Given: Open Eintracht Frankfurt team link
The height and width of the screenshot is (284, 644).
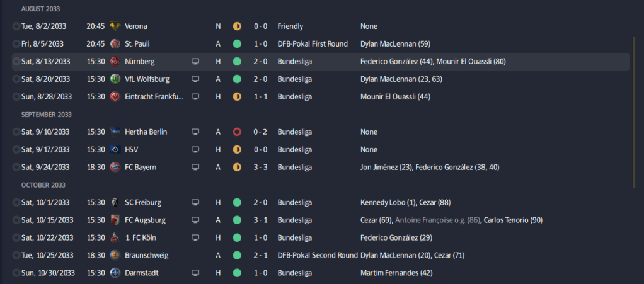Looking at the screenshot, I should [x=154, y=97].
